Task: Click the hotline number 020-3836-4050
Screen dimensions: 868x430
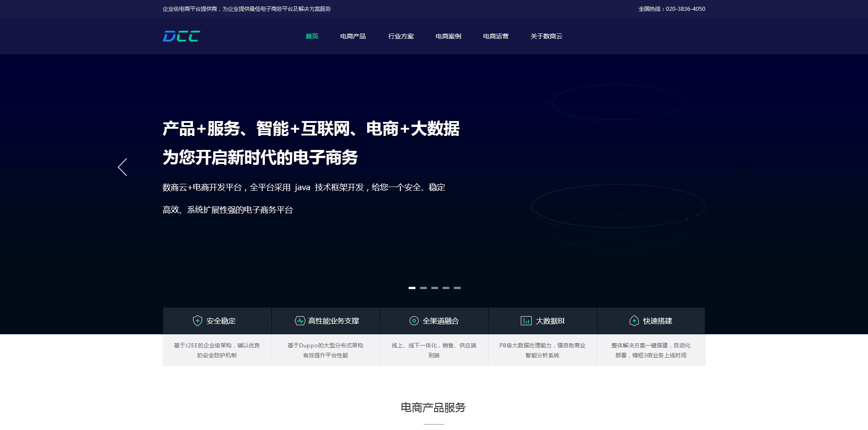Action: pyautogui.click(x=684, y=9)
